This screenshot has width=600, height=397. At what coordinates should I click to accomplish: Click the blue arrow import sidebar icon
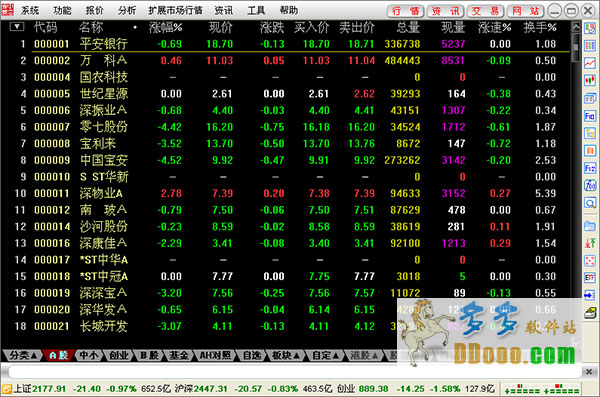(x=590, y=295)
